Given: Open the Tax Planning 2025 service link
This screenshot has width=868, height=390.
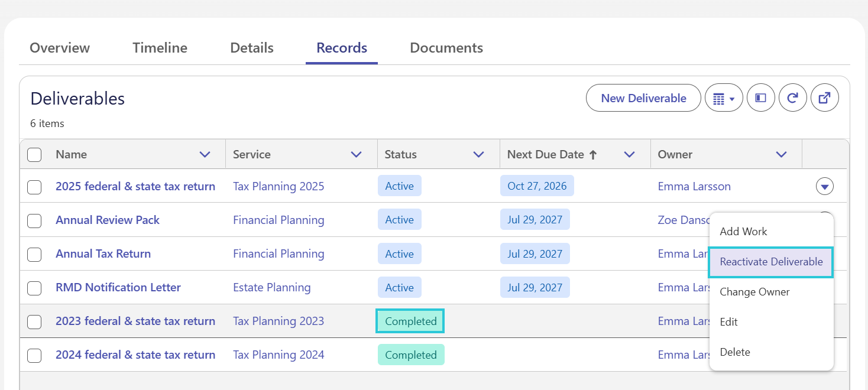Looking at the screenshot, I should [x=278, y=187].
